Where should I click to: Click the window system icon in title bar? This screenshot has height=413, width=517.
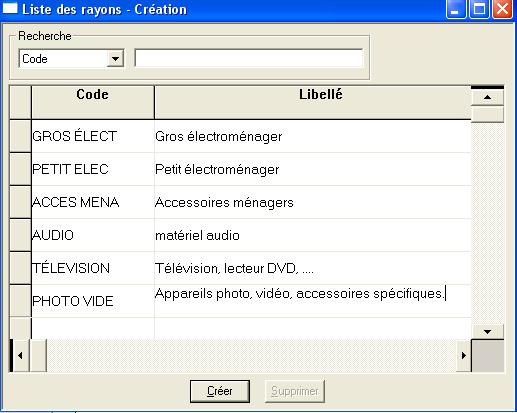tap(10, 8)
